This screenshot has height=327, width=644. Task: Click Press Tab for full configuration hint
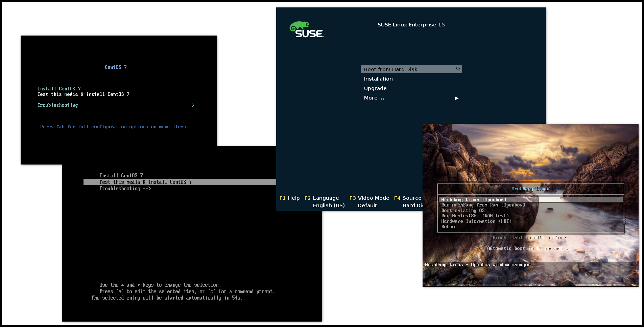(114, 127)
